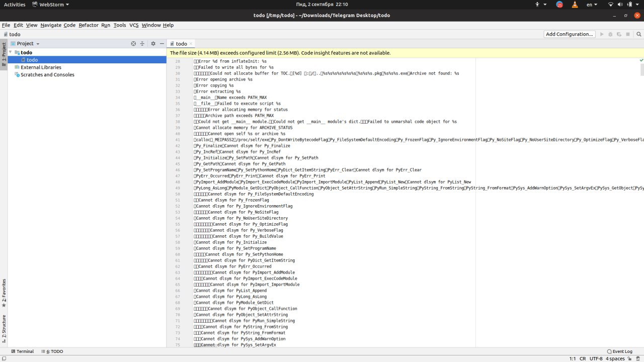644x362 pixels.
Task: Click the 1:1 cursor position indicator
Action: [573, 358]
